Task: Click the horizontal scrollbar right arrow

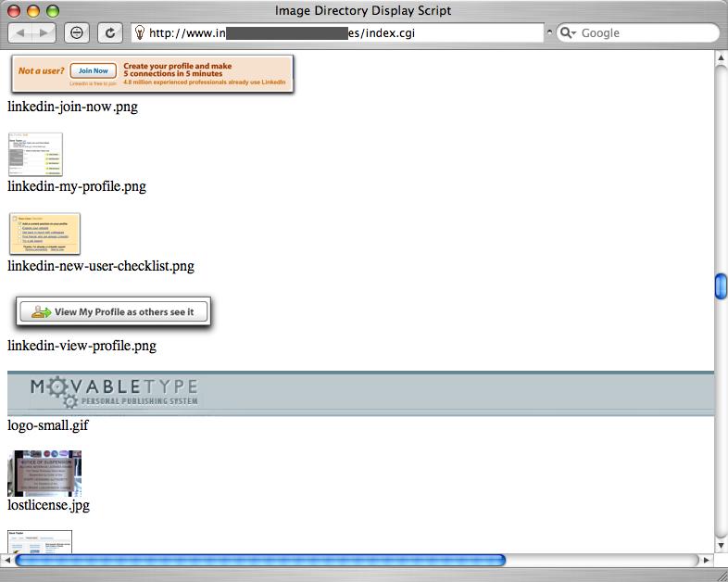Action: pyautogui.click(x=706, y=560)
